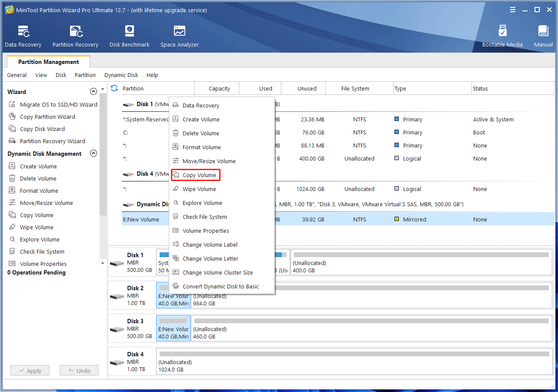Click Wipe Volume in the sidebar
This screenshot has width=558, height=392.
[x=31, y=227]
